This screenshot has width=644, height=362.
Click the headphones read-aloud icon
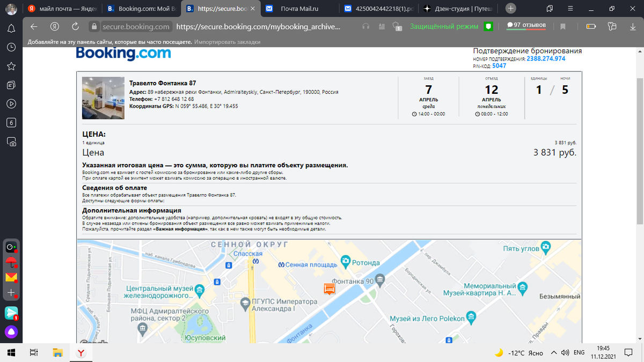pos(366,26)
